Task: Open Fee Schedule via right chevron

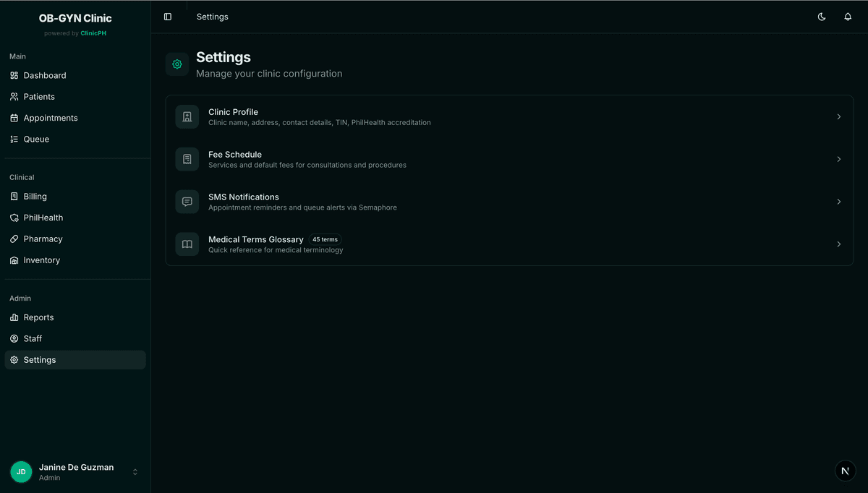Action: (x=838, y=159)
